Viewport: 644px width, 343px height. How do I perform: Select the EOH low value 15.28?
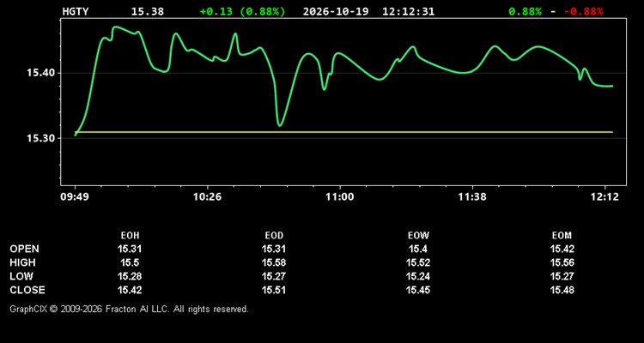[x=130, y=276]
